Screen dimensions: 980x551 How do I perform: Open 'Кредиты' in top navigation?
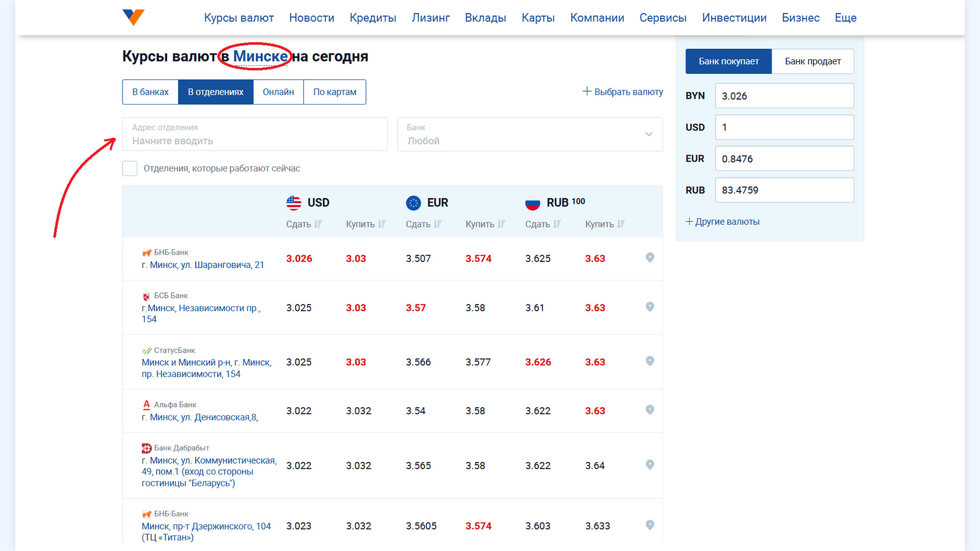[x=373, y=18]
